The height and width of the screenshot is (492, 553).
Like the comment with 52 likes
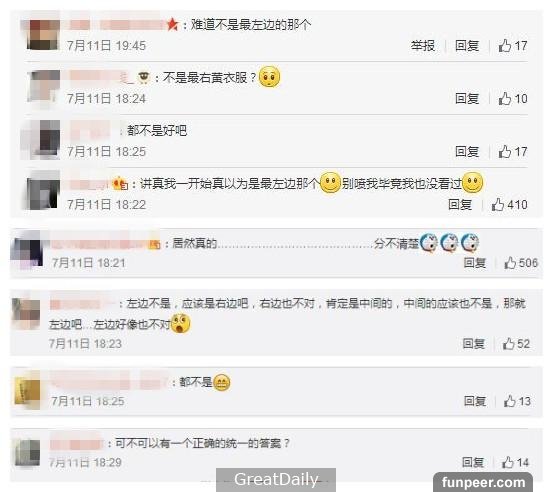[x=516, y=343]
